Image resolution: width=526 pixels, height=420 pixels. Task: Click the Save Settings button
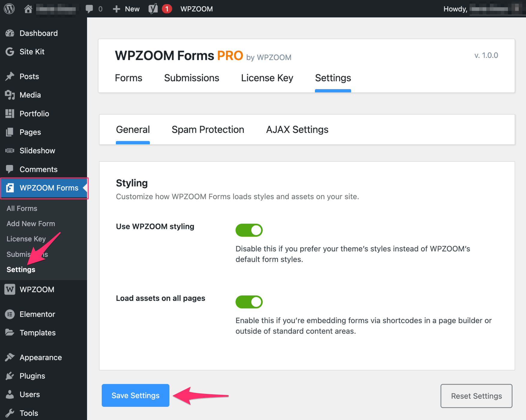pos(135,395)
